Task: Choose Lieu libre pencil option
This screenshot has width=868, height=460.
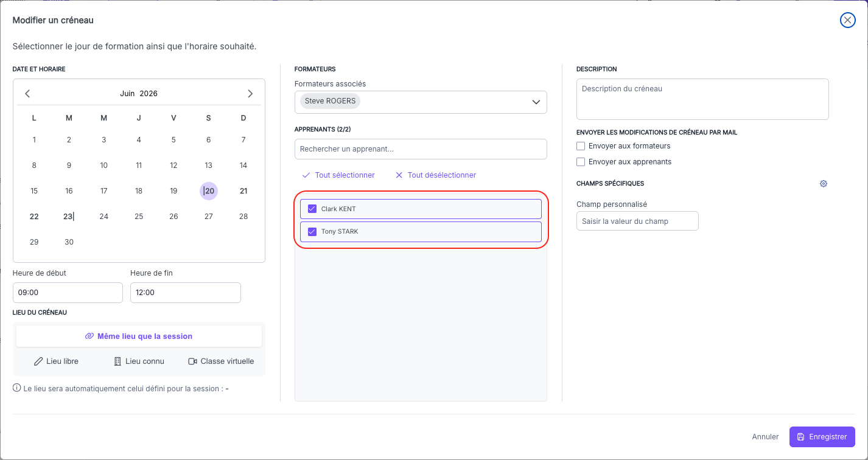Action: [x=56, y=361]
